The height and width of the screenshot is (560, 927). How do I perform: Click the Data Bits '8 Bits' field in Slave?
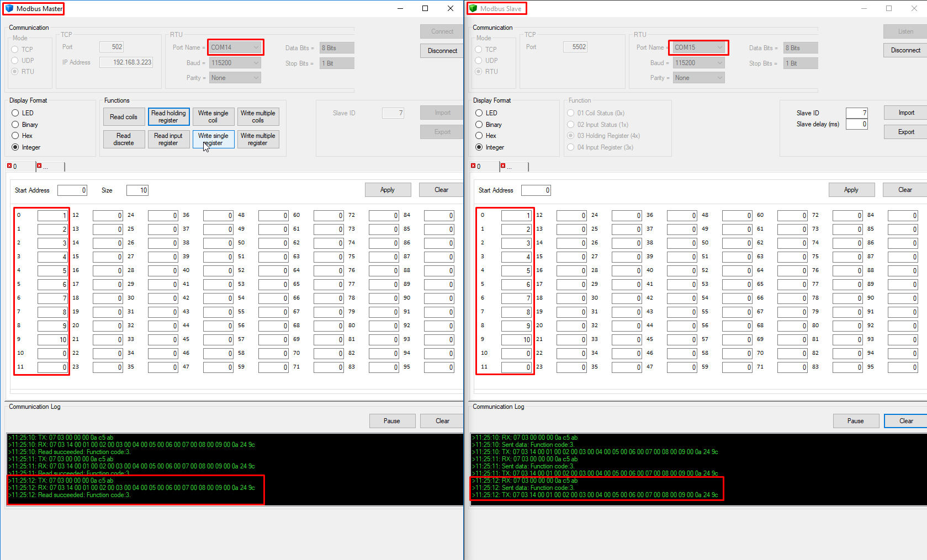(801, 48)
